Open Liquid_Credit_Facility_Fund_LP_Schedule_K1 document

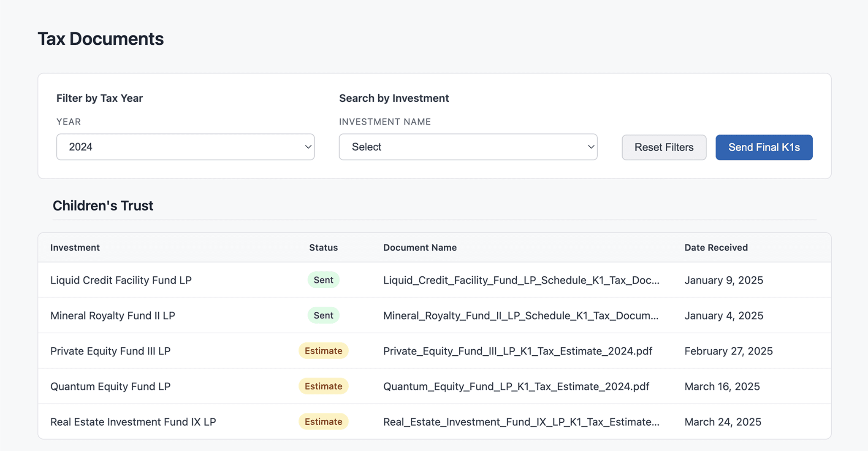click(521, 280)
